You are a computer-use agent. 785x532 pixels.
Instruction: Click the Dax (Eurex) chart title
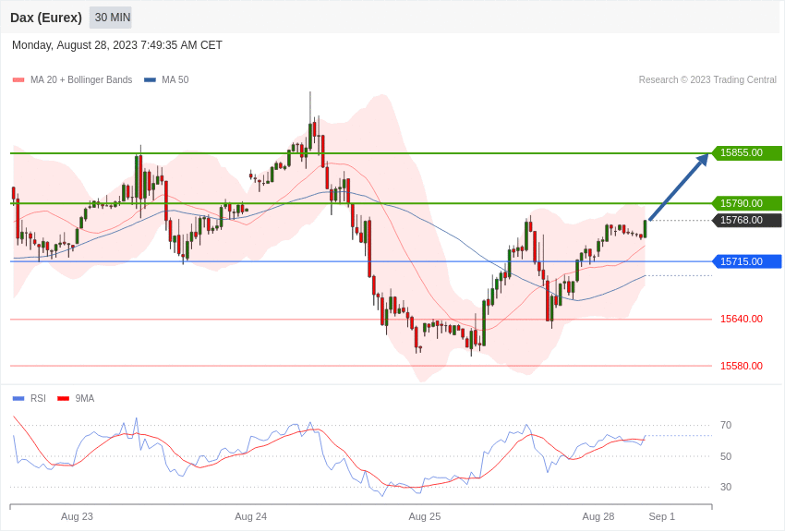46,18
